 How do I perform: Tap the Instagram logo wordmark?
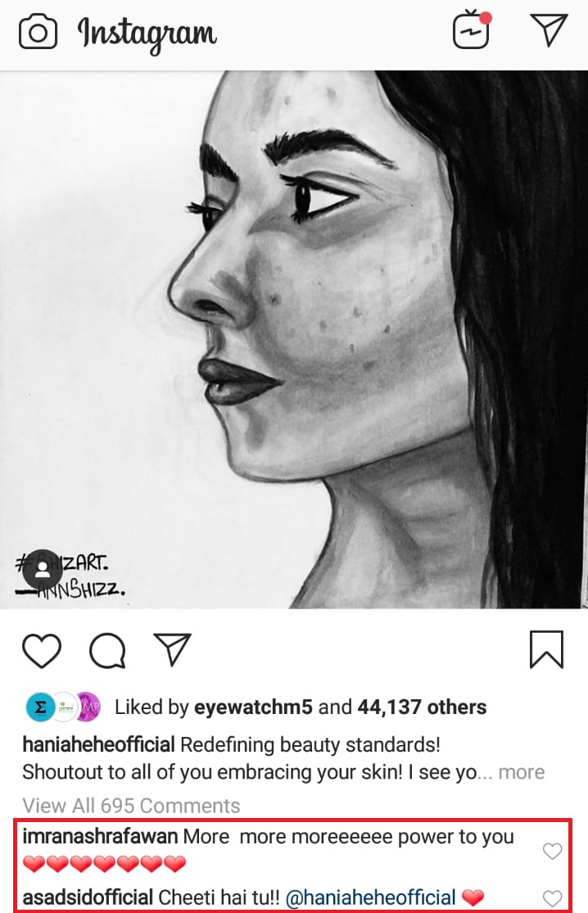[x=147, y=34]
